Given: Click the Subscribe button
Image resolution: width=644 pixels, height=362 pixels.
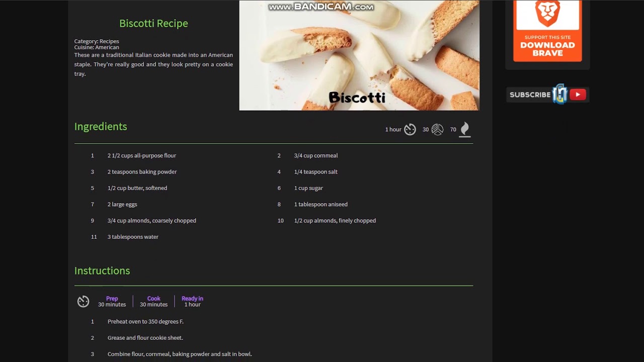Looking at the screenshot, I should pos(547,95).
